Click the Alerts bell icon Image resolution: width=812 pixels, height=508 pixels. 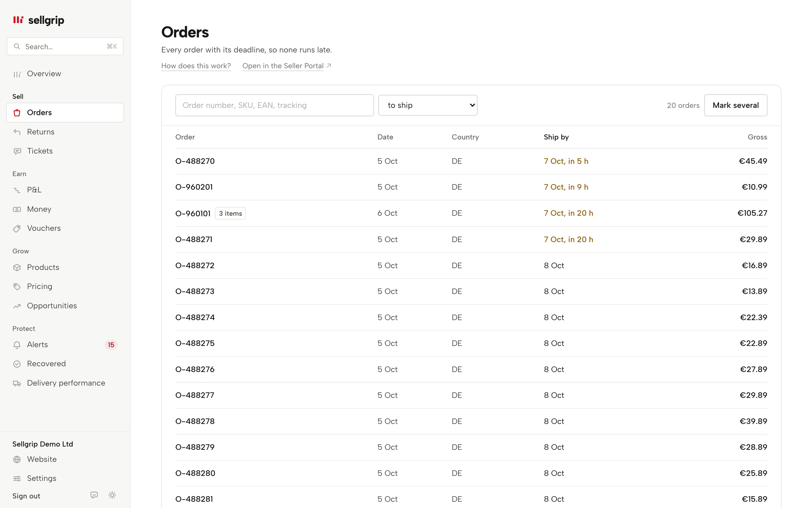(x=17, y=345)
